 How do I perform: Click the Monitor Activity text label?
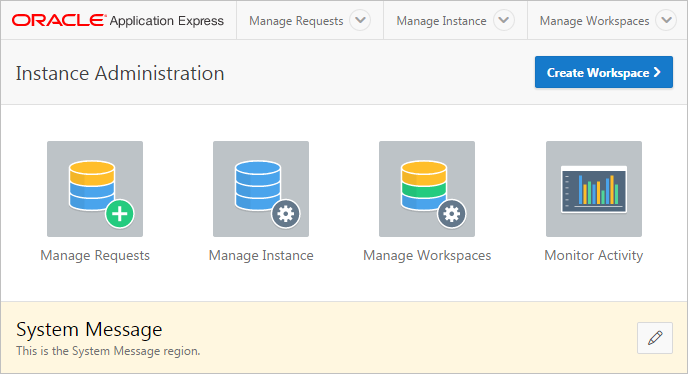(x=594, y=255)
